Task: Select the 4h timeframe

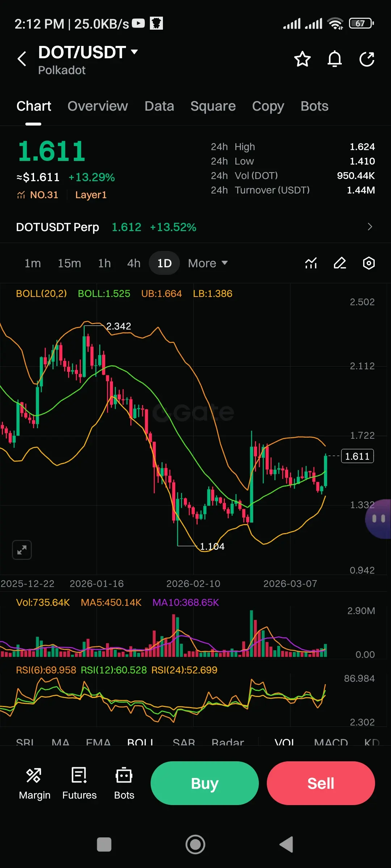Action: [x=134, y=263]
